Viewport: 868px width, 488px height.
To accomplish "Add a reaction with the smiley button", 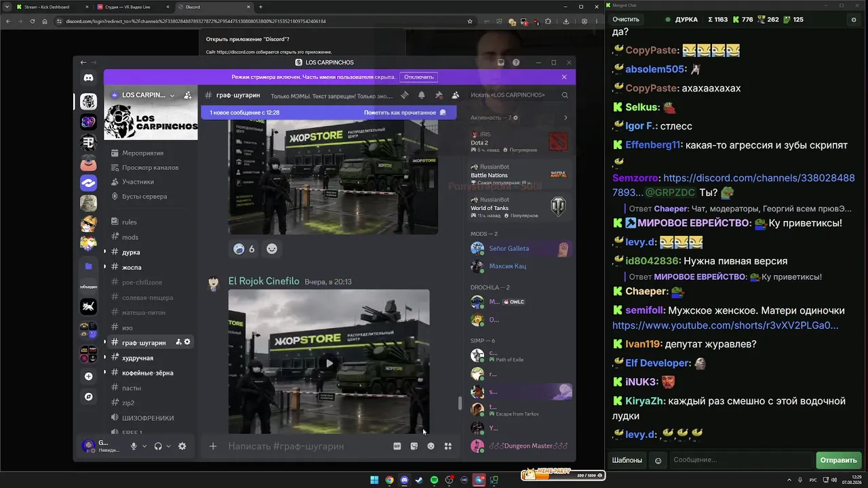I will coord(272,249).
